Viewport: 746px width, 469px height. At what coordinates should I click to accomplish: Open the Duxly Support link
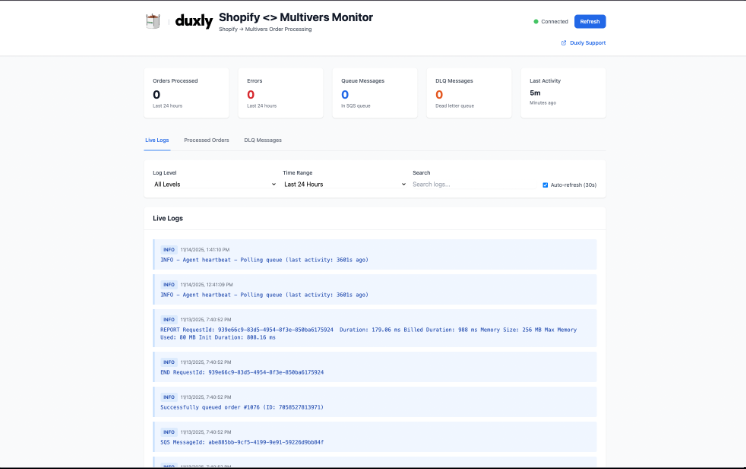[x=588, y=43]
